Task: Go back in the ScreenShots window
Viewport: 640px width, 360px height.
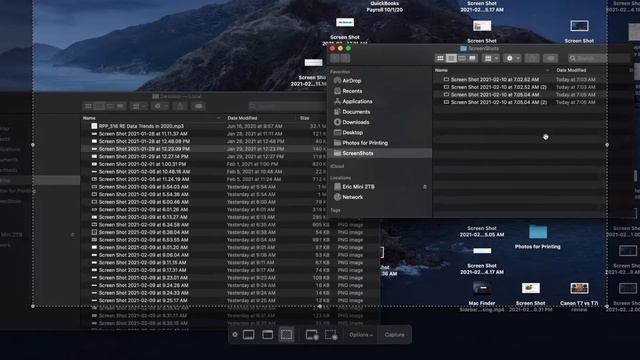Action: coord(335,58)
